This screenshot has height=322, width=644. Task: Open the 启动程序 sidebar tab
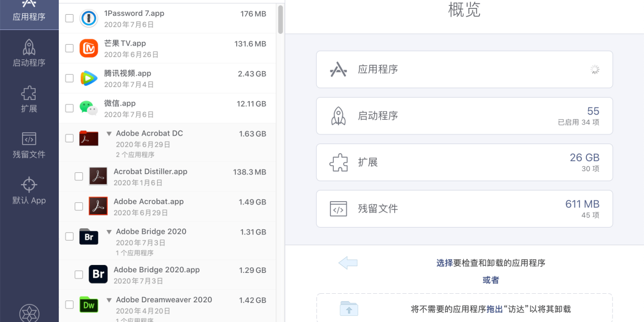[29, 53]
